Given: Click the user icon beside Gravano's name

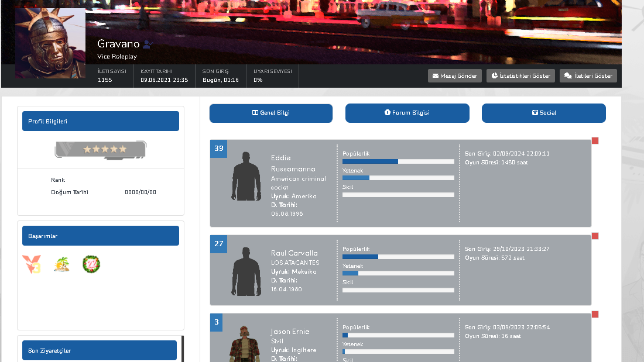Looking at the screenshot, I should click(148, 44).
